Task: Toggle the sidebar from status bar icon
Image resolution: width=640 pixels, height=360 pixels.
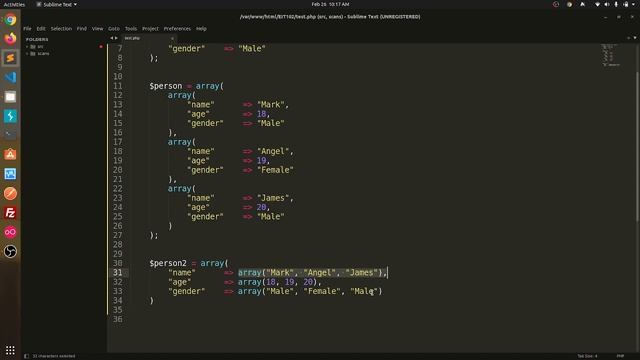Action: point(27,356)
